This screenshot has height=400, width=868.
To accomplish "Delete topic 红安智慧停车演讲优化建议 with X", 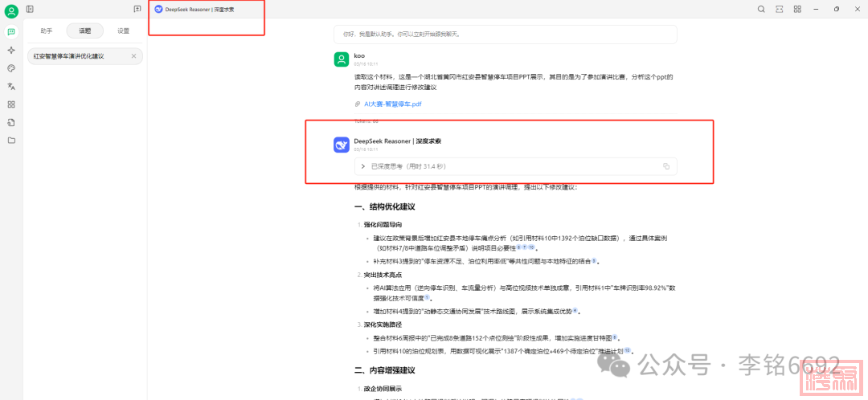I will point(133,56).
